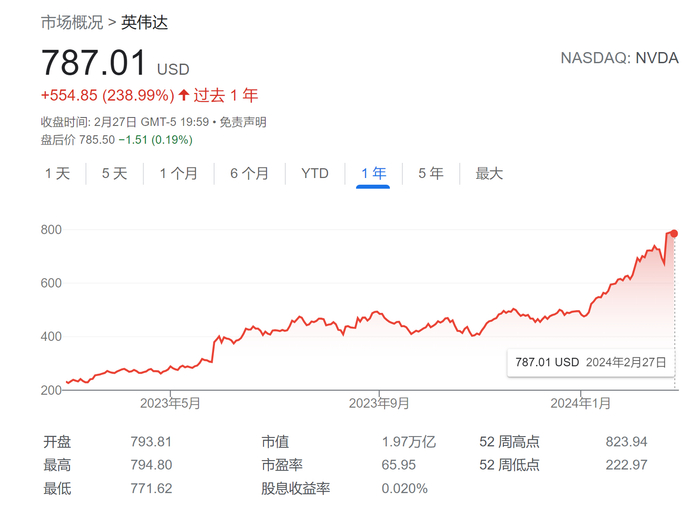This screenshot has height=506, width=700.
Task: Click the 收盘时间 2月27日 timestamp
Action: pos(125,122)
